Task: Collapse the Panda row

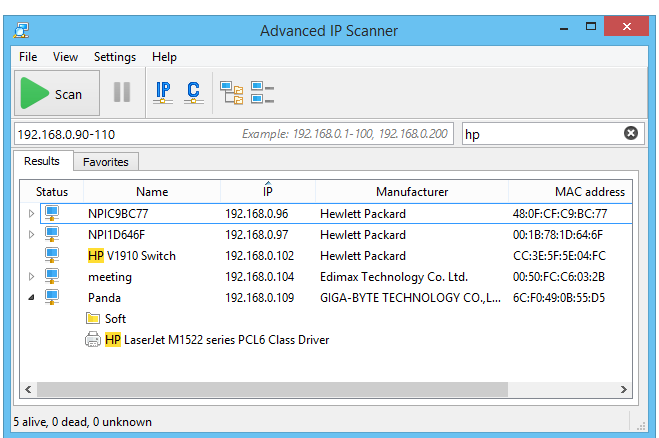Action: point(31,298)
